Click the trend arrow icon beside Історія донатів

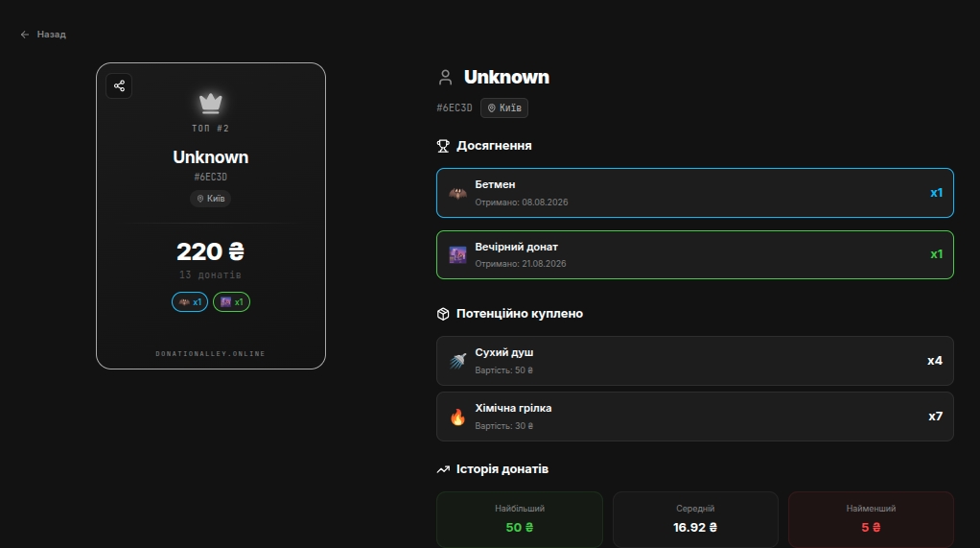coord(443,469)
